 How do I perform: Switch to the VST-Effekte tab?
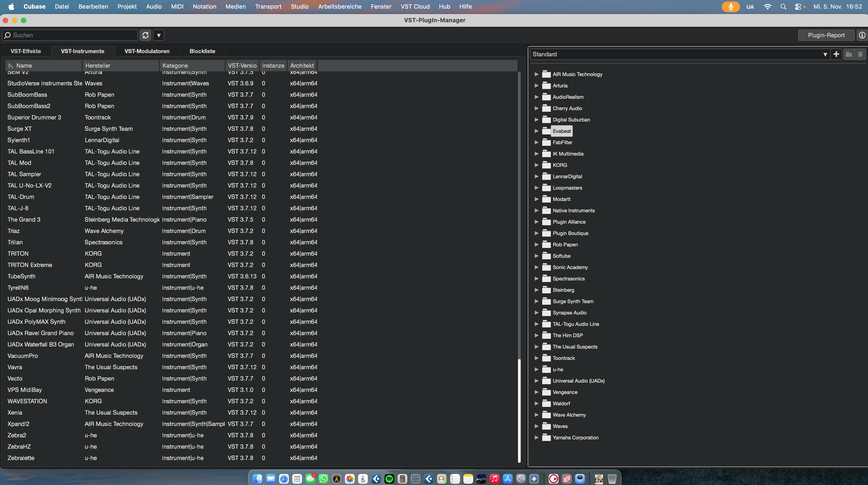[x=26, y=51]
